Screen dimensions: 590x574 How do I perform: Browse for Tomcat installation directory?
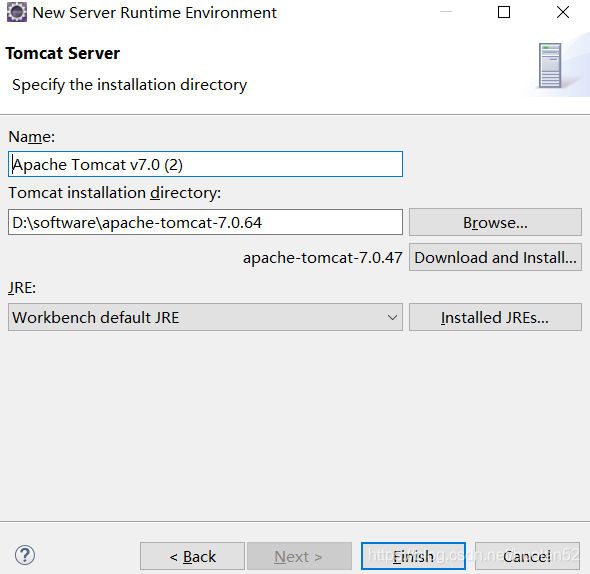[x=495, y=222]
